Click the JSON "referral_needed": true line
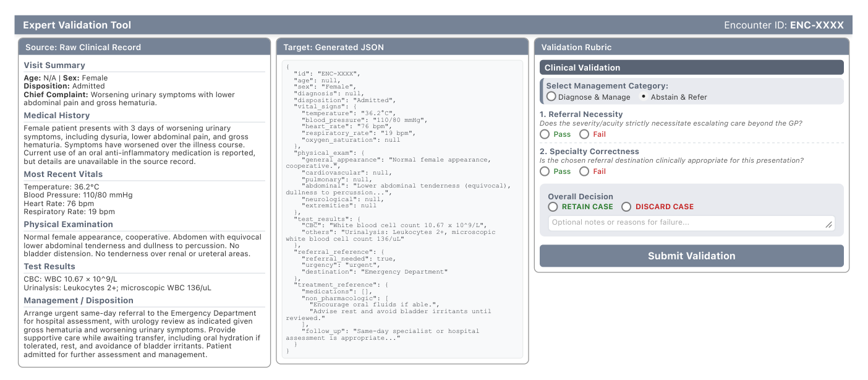This screenshot has height=380, width=868. point(349,258)
